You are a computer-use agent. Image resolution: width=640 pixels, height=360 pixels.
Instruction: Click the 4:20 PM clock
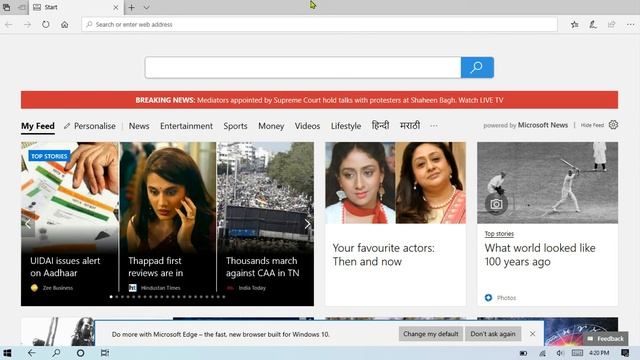pyautogui.click(x=599, y=353)
